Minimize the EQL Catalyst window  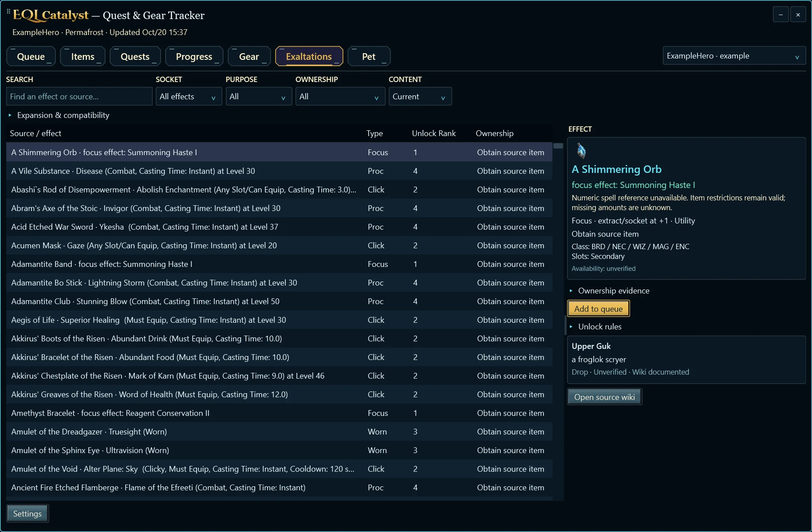(x=780, y=15)
